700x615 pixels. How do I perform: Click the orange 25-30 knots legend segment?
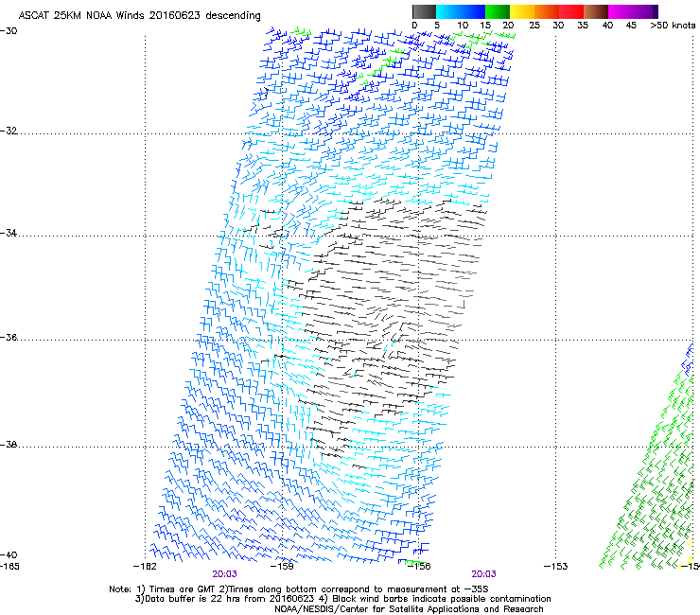pyautogui.click(x=547, y=11)
